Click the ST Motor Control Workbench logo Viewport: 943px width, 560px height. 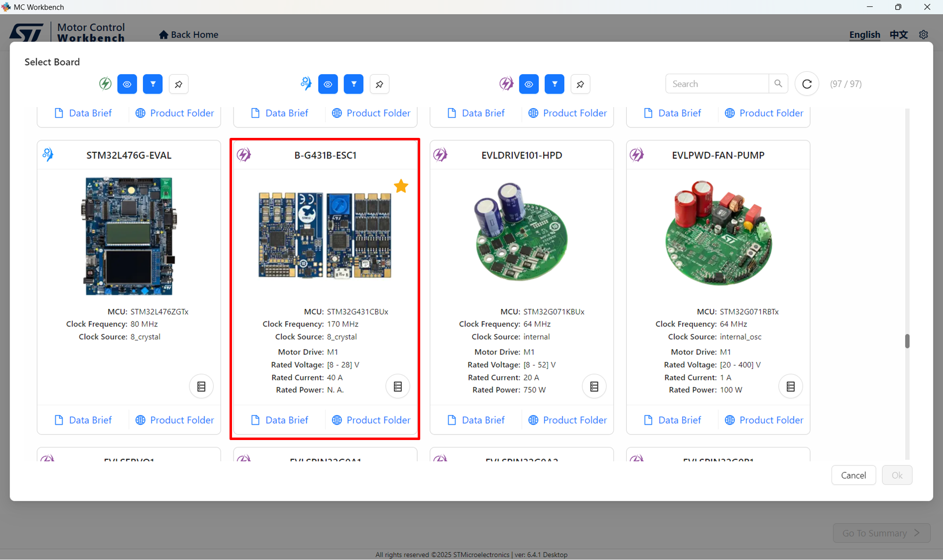coord(67,32)
